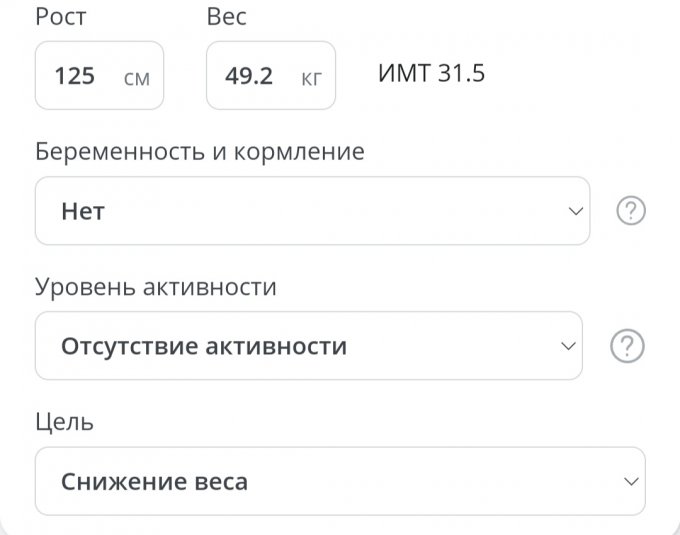
Task: Click the BMI number 31.5
Action: (x=461, y=74)
